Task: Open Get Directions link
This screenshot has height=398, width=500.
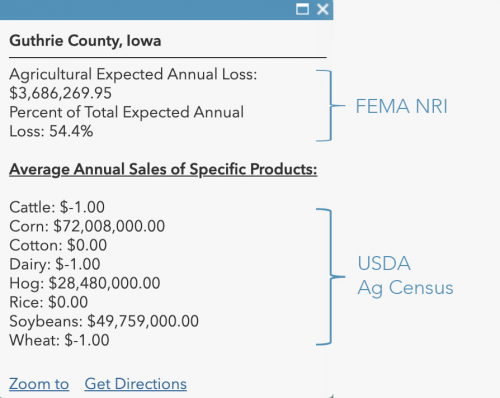Action: [135, 384]
